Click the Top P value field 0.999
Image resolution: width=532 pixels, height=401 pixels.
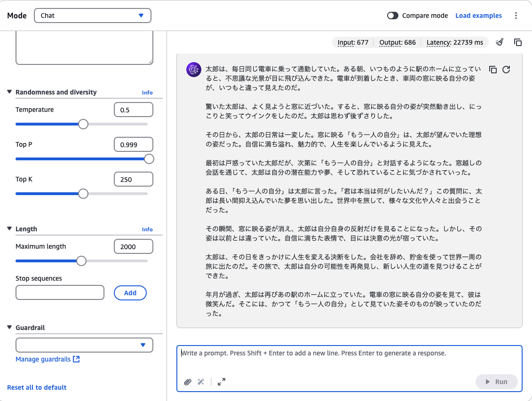133,145
